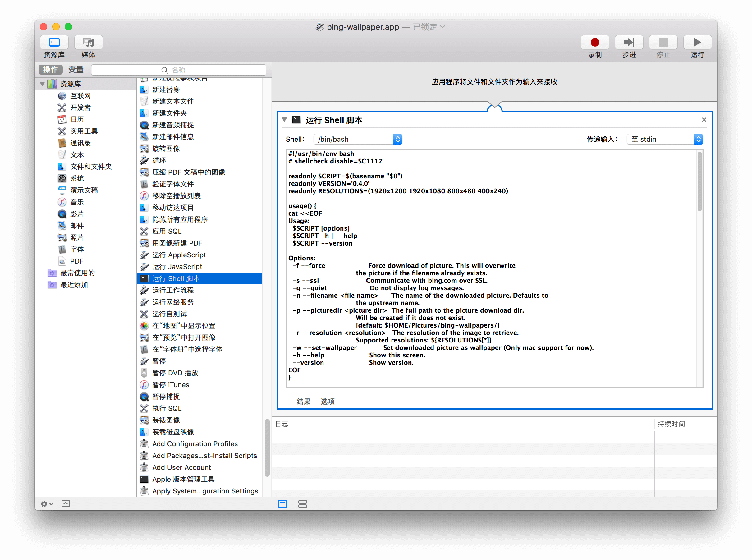Screen dimensions: 752x560
Task: Start recording with the 录制 button
Action: coord(595,42)
